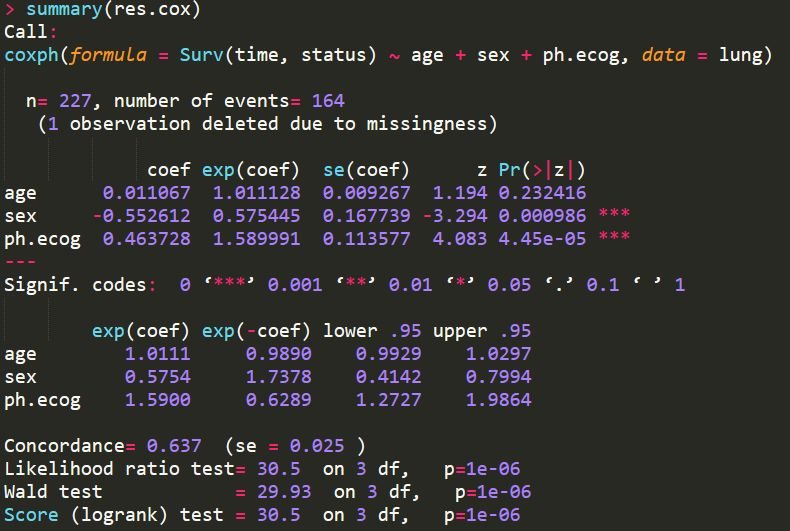Screen dimensions: 790x531
Task: Select the Score (logrank) p=1e-06 value
Action: coord(482,515)
